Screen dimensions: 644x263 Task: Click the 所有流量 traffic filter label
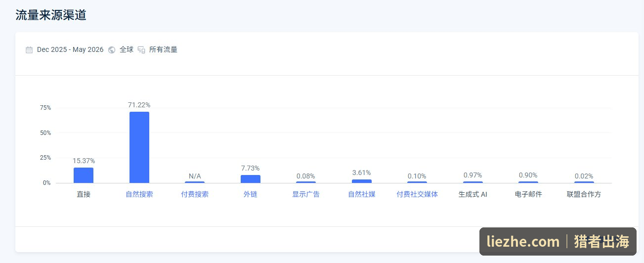(x=163, y=49)
